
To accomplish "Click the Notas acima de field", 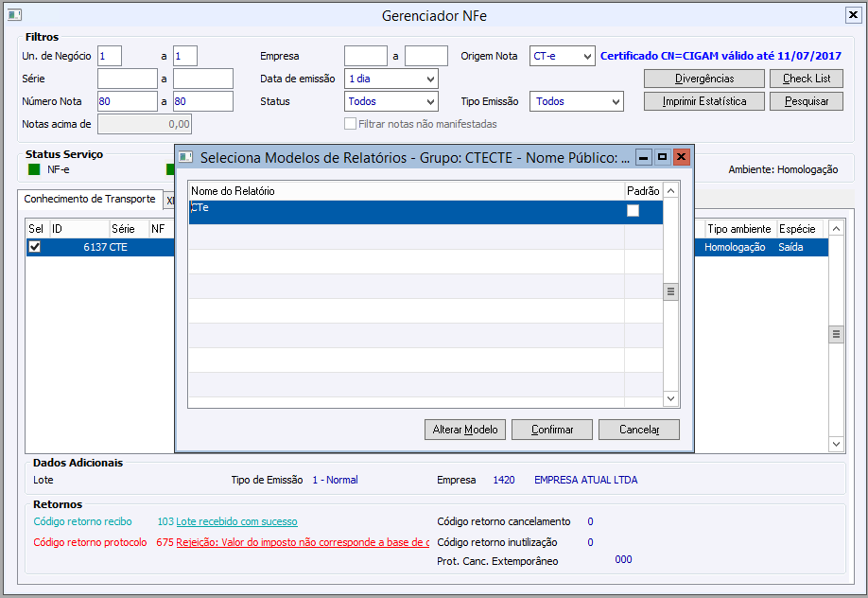I will pyautogui.click(x=145, y=124).
